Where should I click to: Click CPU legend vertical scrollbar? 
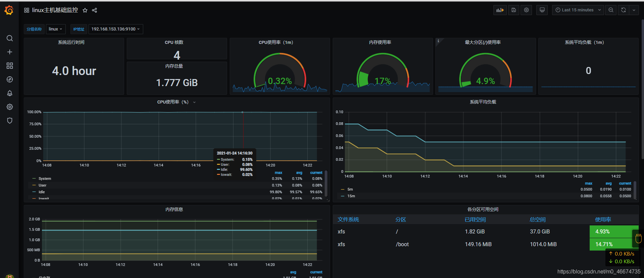point(326,184)
